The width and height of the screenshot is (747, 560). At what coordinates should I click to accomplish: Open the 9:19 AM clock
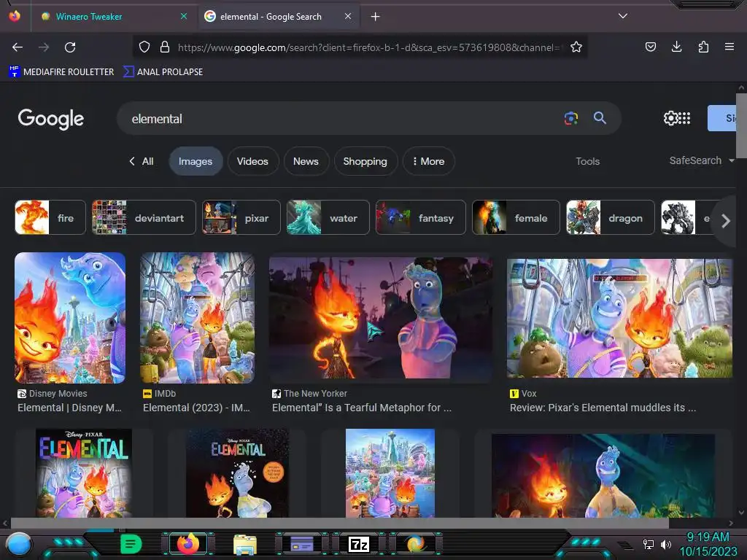[708, 544]
